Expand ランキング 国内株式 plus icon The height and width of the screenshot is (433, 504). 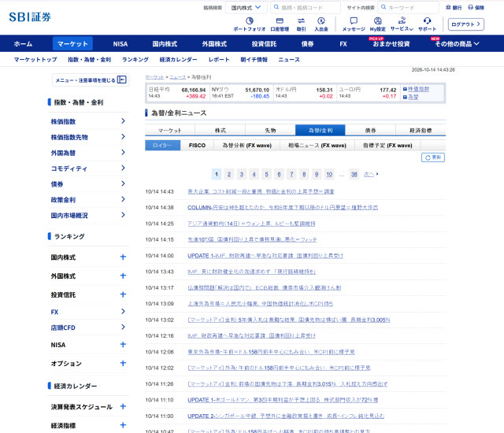coord(123,257)
